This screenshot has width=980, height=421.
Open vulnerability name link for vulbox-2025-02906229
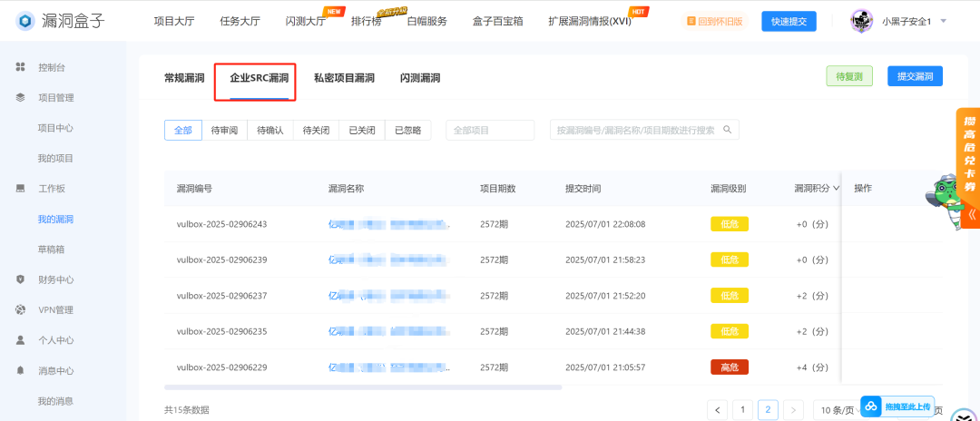click(x=388, y=367)
